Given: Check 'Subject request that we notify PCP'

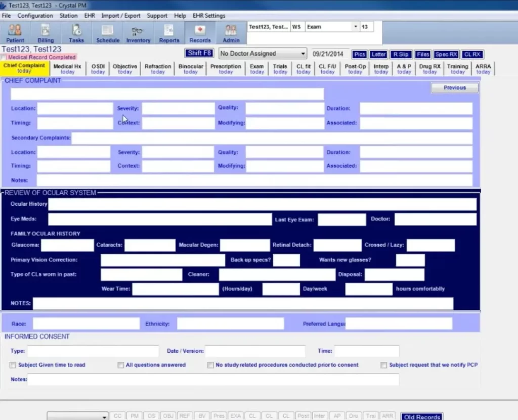Looking at the screenshot, I should click(384, 365).
